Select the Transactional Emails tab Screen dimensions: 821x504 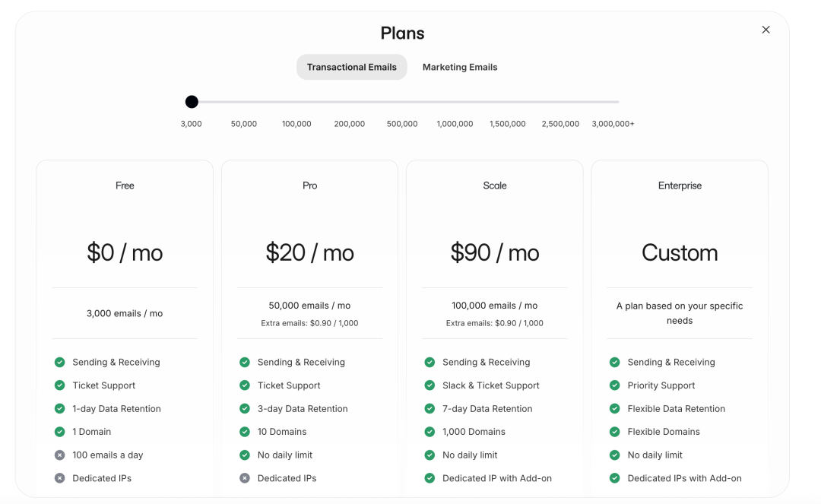pos(351,67)
